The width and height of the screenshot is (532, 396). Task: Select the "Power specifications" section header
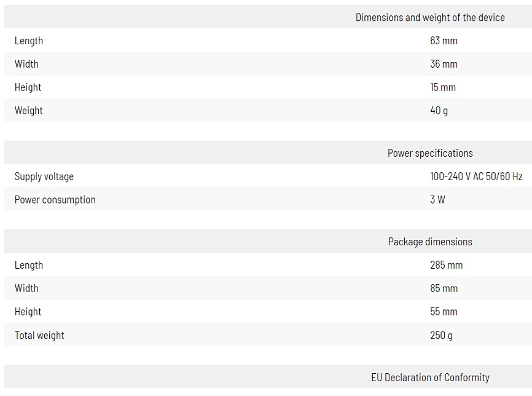click(x=430, y=153)
